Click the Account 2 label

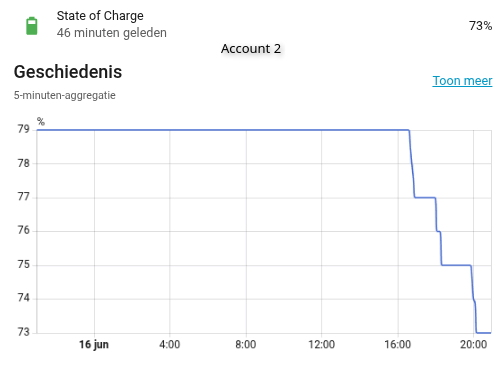click(251, 49)
